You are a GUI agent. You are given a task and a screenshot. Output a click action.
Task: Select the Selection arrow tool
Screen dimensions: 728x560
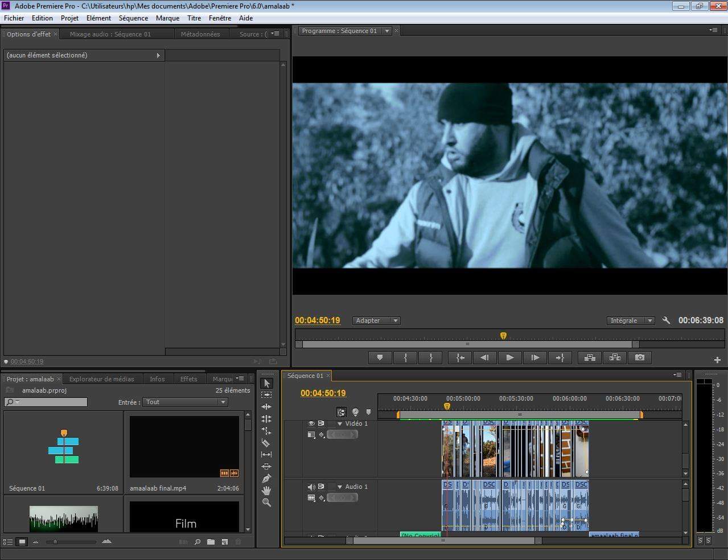coord(266,383)
